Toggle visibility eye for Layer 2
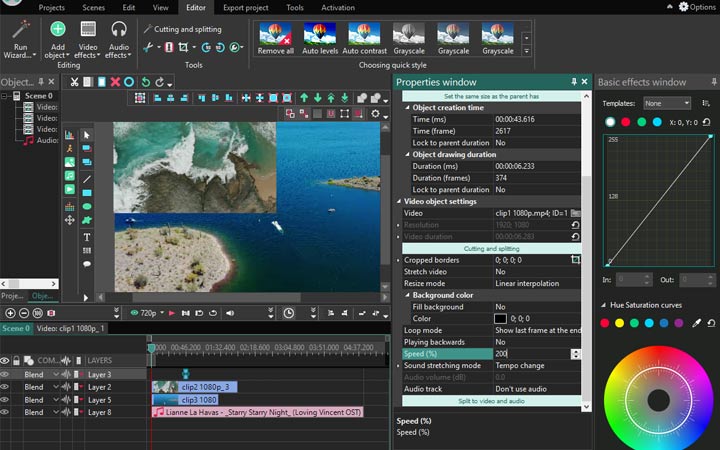 [x=5, y=386]
